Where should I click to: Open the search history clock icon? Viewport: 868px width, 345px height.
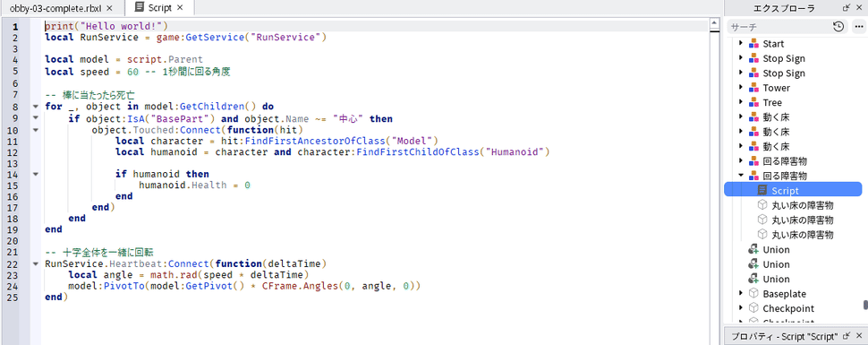(x=838, y=26)
